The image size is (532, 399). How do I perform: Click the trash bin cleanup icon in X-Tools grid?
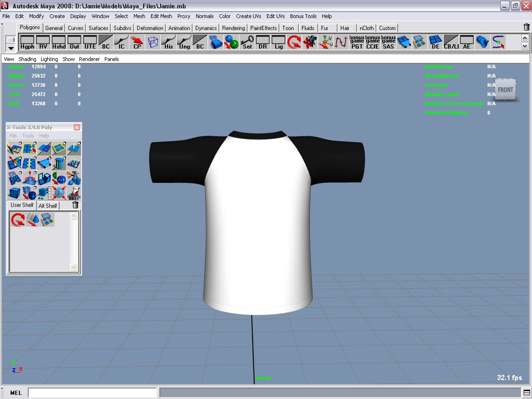coord(73,193)
